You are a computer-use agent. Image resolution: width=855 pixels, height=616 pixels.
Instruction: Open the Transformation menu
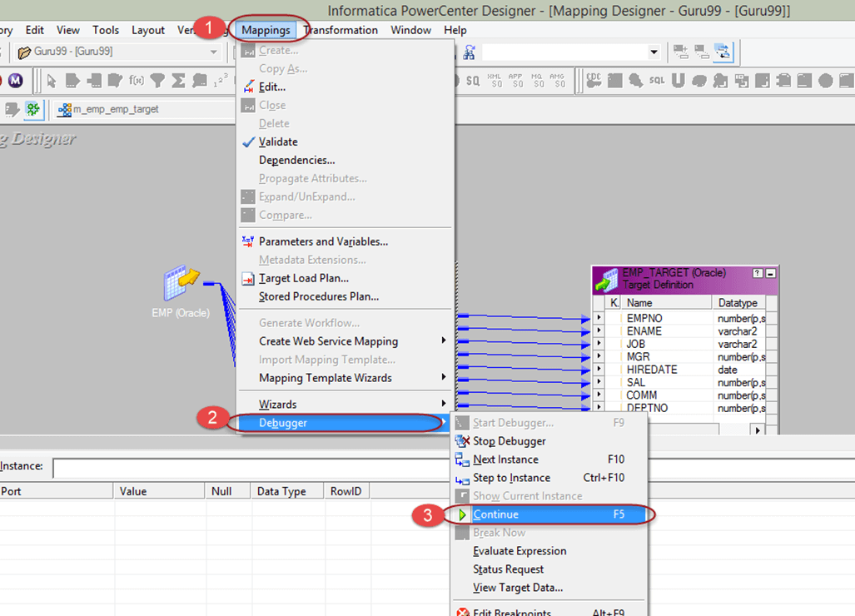coord(341,30)
